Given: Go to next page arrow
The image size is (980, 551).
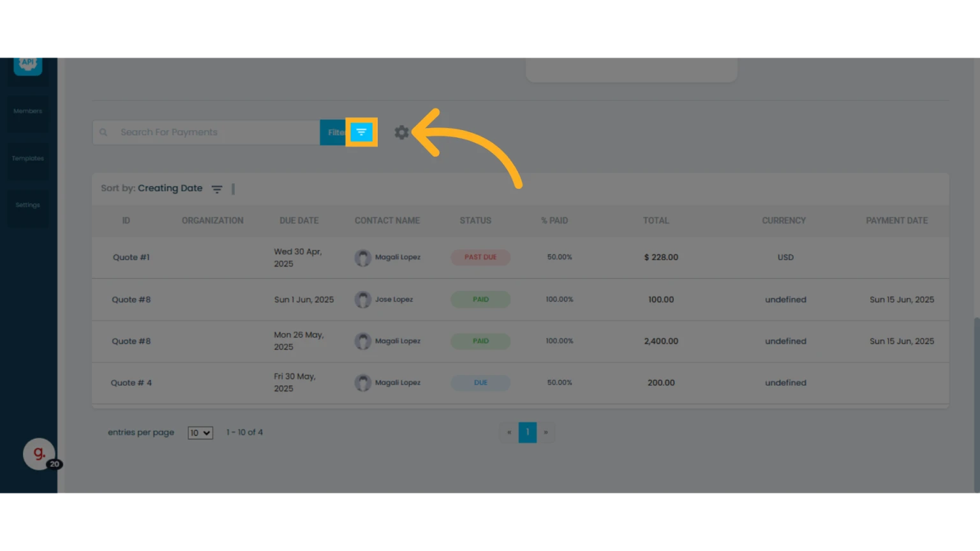Looking at the screenshot, I should click(x=546, y=432).
